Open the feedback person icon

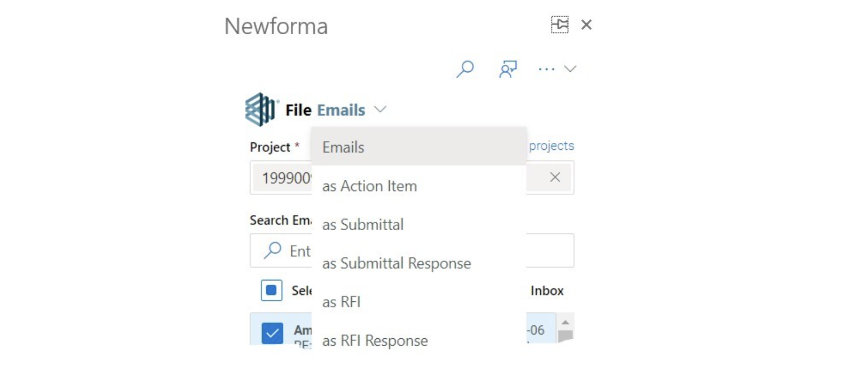click(x=508, y=69)
